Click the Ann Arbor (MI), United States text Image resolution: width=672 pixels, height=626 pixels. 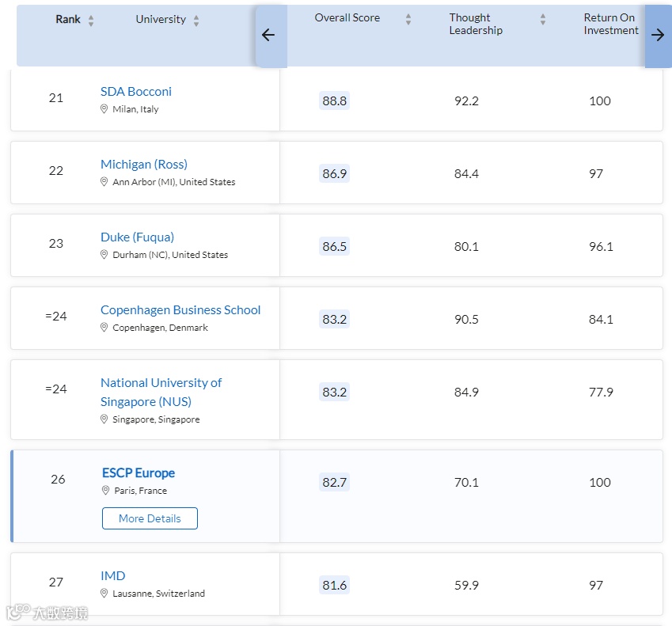pos(173,182)
